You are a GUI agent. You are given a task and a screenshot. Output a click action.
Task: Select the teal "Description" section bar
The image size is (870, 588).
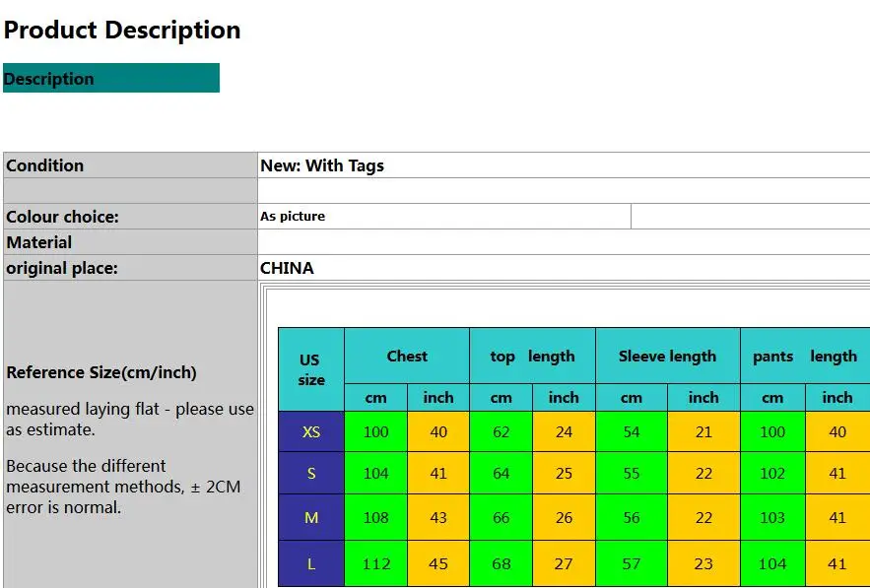111,78
